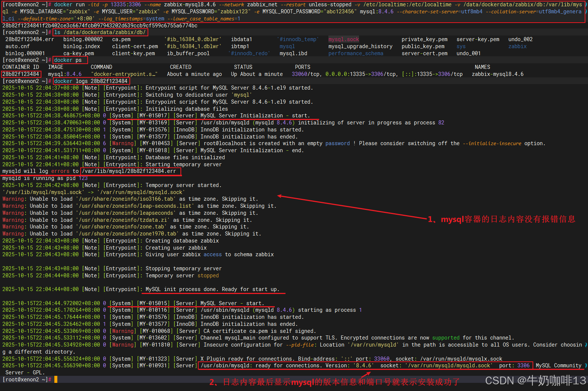The image size is (588, 391).
Task: Click the path '/var/lib/mysql/28b82f123484.err'
Action: point(129,171)
